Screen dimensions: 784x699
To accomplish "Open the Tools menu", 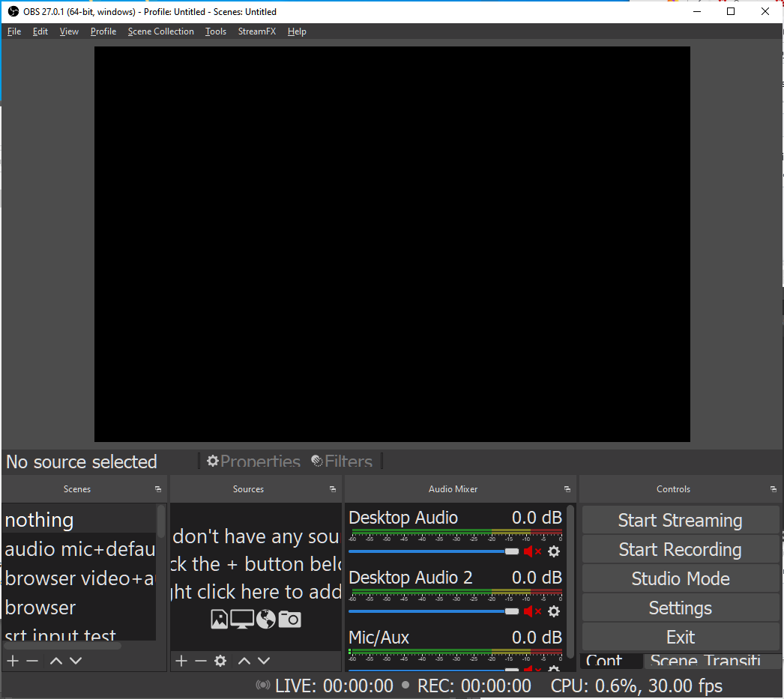I will click(x=216, y=31).
